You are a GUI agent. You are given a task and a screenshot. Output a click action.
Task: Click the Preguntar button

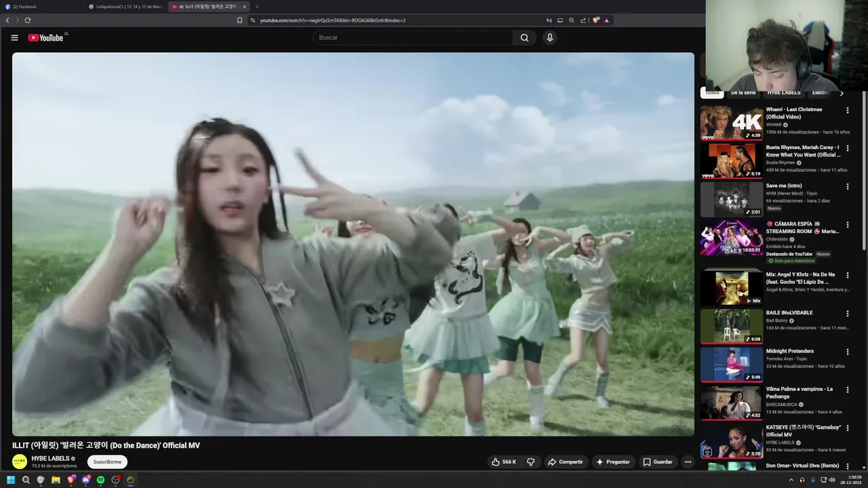(x=613, y=462)
